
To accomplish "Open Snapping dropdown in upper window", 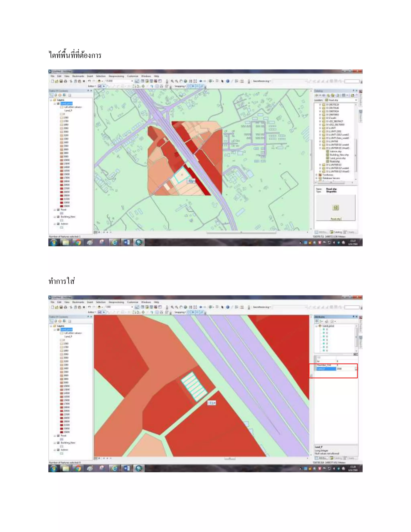I will (x=180, y=86).
